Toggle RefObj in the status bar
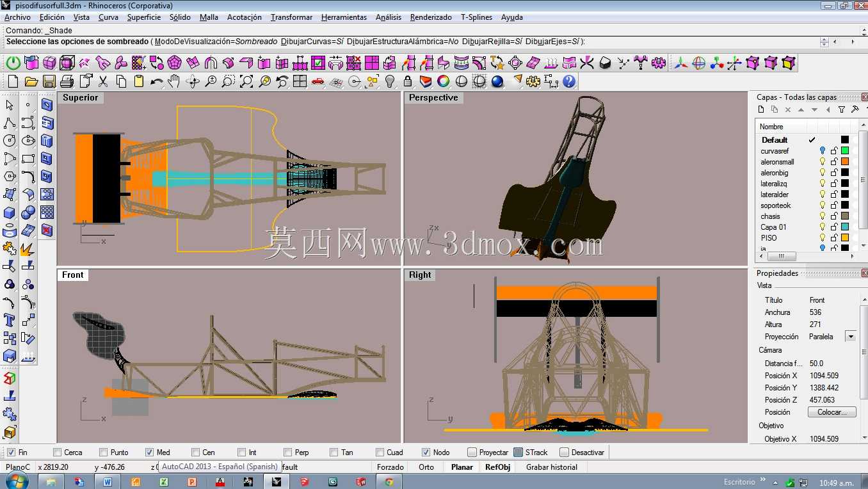 coord(498,467)
